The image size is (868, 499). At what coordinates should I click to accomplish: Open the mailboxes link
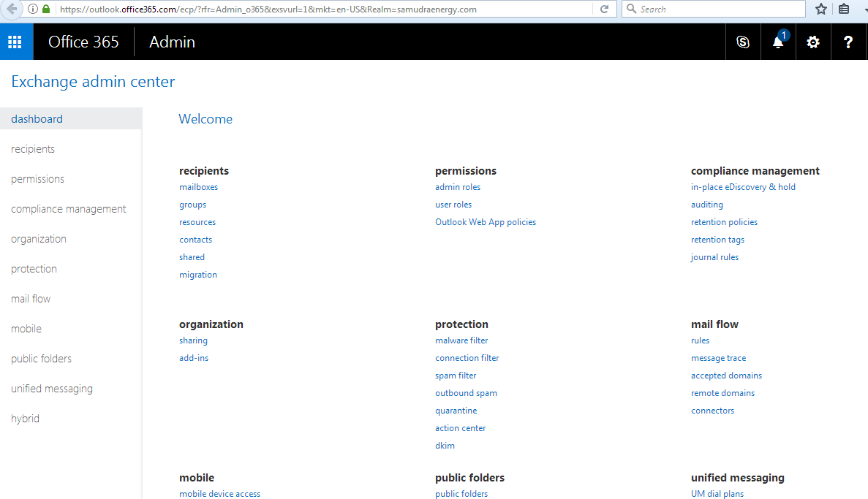[198, 187]
